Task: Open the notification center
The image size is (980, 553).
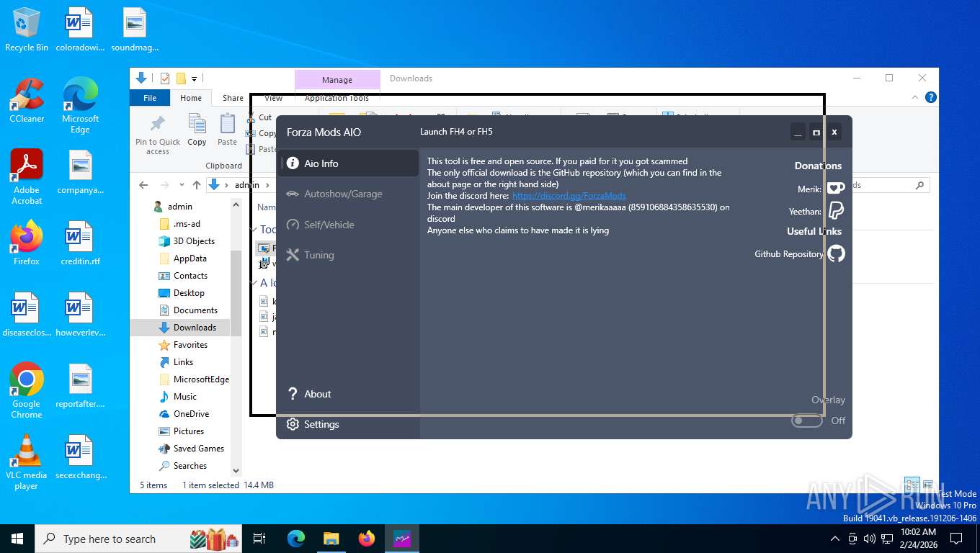Action: coord(956,539)
